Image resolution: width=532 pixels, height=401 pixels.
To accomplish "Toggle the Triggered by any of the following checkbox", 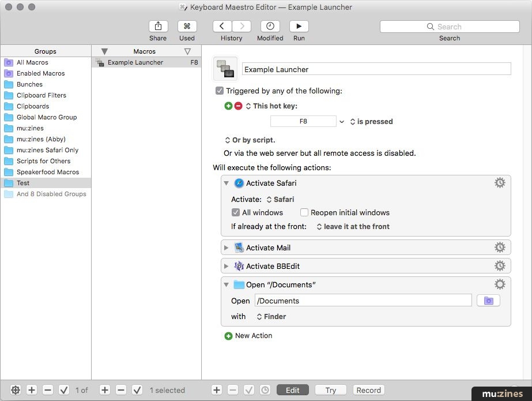I will (x=220, y=91).
